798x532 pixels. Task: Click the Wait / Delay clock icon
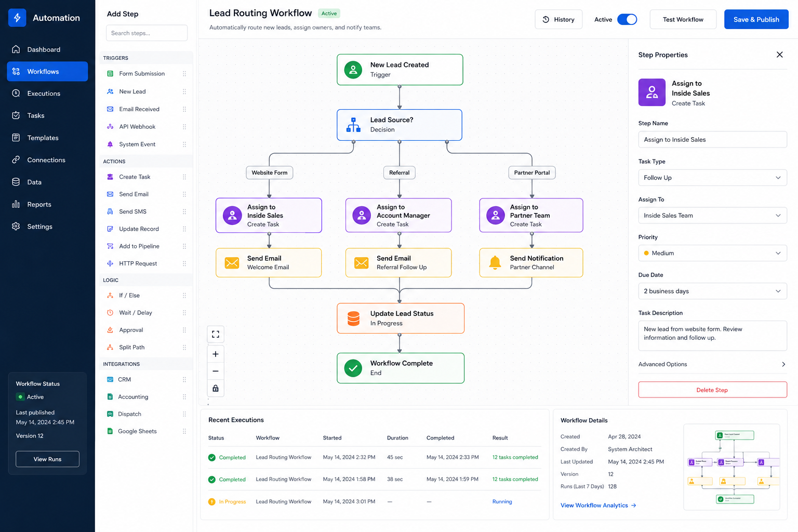pyautogui.click(x=110, y=313)
